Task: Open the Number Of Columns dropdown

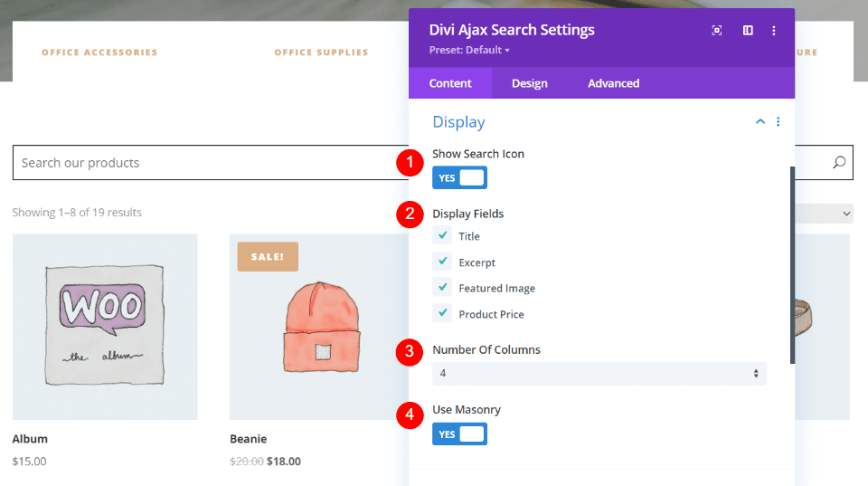Action: pyautogui.click(x=599, y=374)
